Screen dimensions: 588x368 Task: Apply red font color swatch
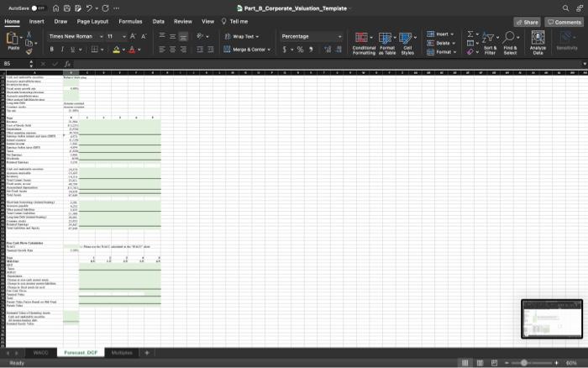point(132,50)
